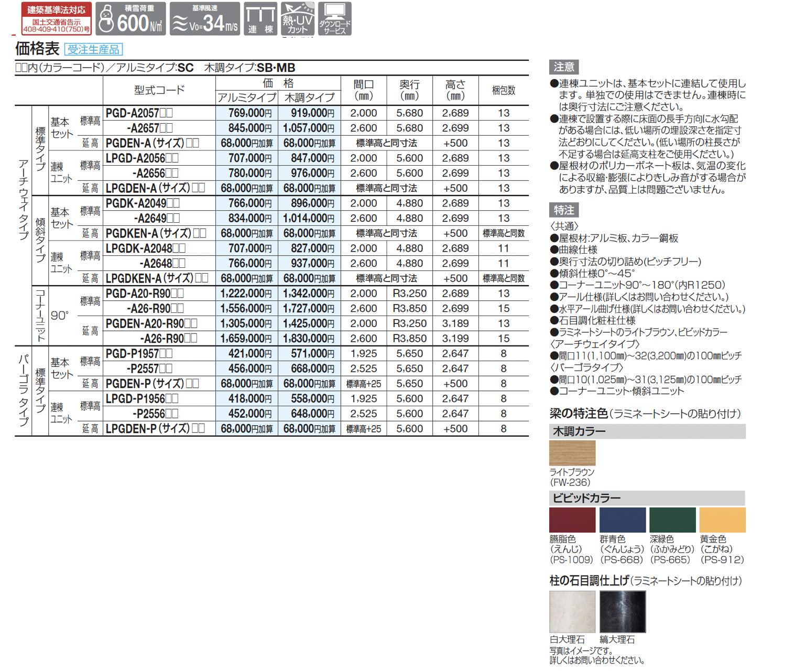Select model code LPGDK-A2048
The image size is (806, 672).
pyautogui.click(x=146, y=248)
